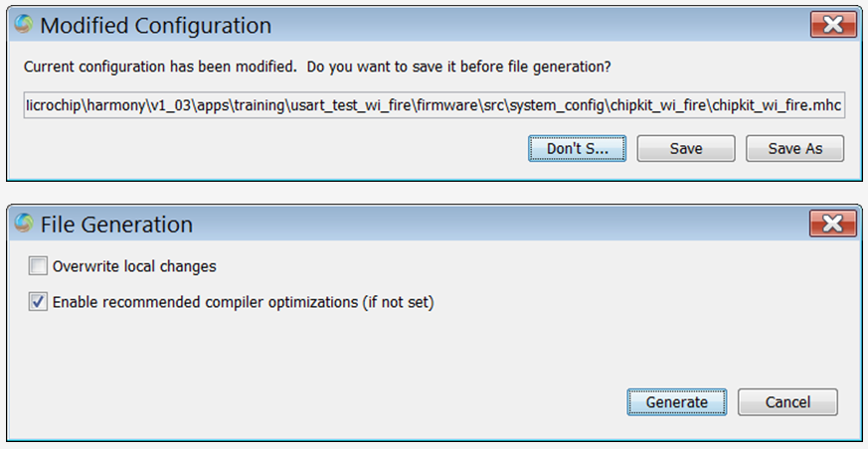Click the "Modified Configuration" title text
The width and height of the screenshot is (868, 449).
(155, 26)
